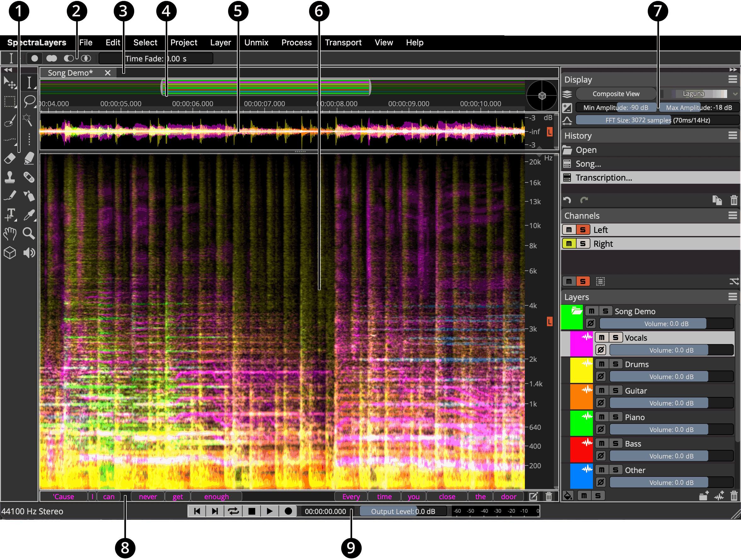Screen dimensions: 741x560
Task: Mute the Vocals layer
Action: click(602, 338)
